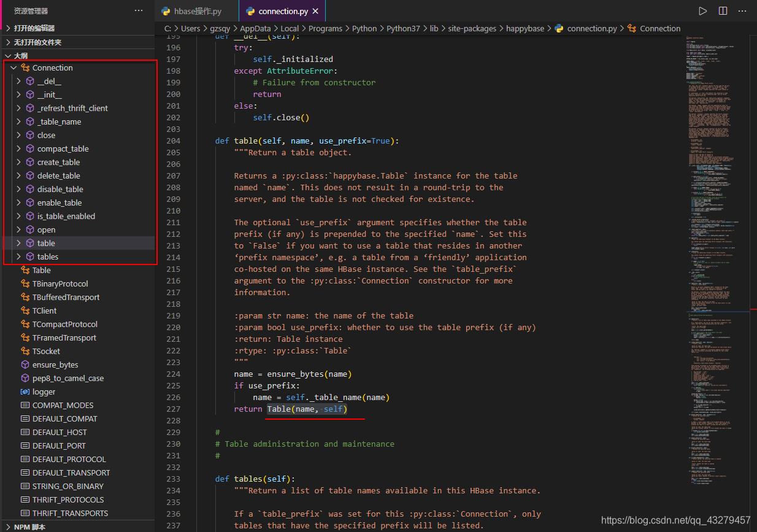Click Python37 in the breadcrumb path
This screenshot has width=757, height=532.
coord(404,28)
